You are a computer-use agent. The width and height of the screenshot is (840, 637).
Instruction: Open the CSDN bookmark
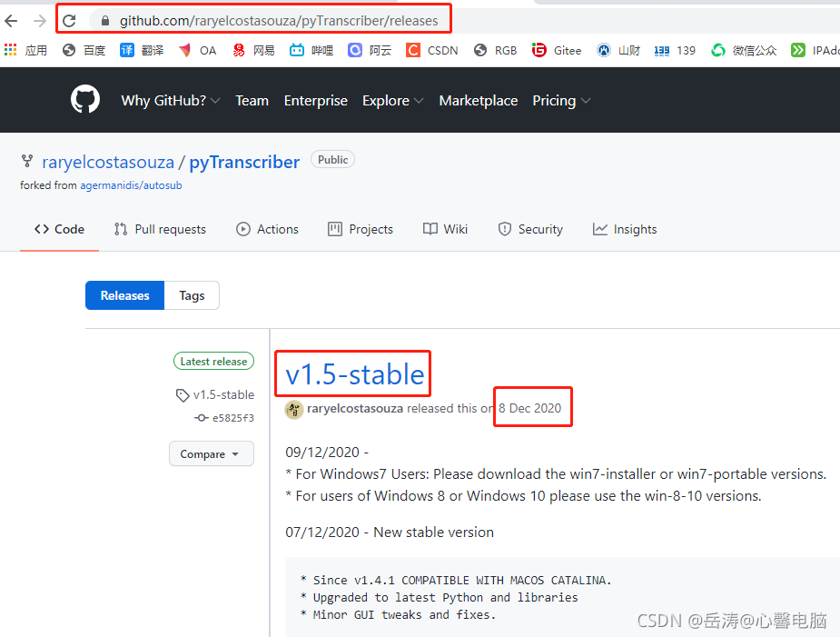tap(431, 50)
